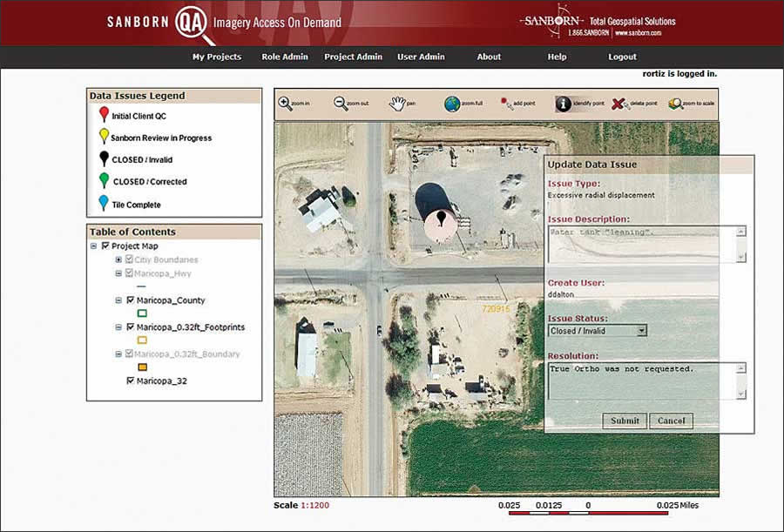Screen dimensions: 784x532
Task: Click the yellow Footprints legend swatch
Action: (x=142, y=340)
